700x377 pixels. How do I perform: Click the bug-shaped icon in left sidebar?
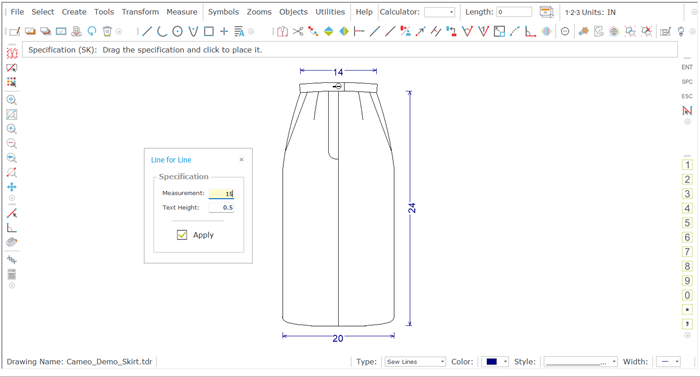pos(12,53)
